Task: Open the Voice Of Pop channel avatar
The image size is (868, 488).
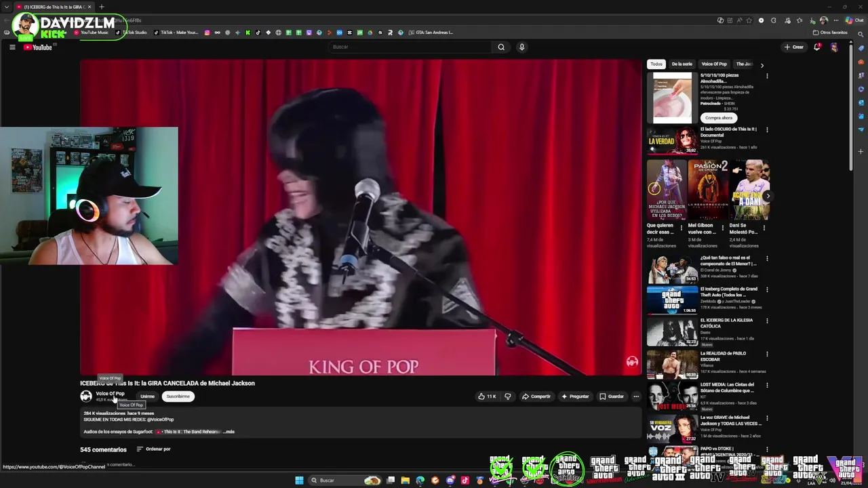Action: [86, 396]
